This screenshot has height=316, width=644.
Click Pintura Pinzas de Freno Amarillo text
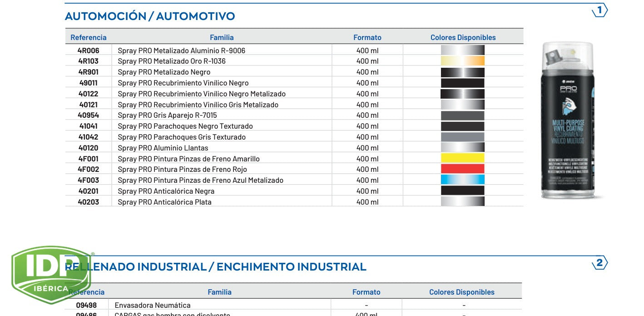click(207, 159)
